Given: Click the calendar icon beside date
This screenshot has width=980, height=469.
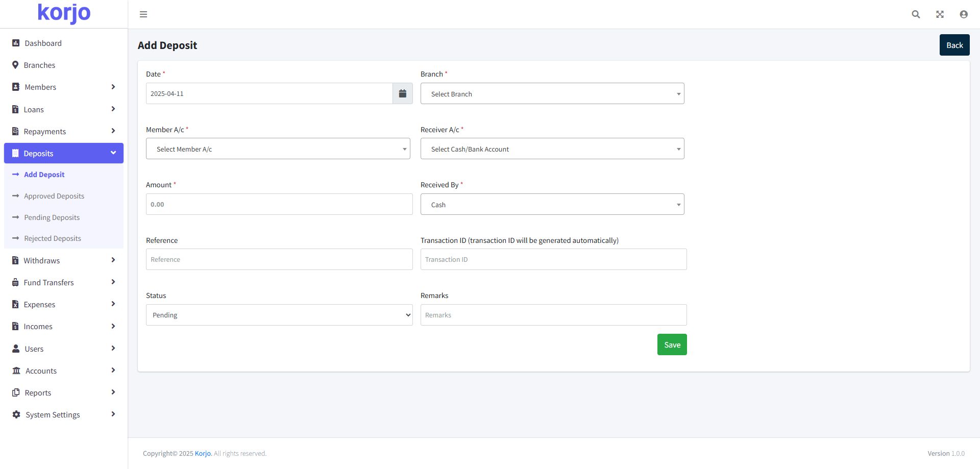Looking at the screenshot, I should coord(402,93).
